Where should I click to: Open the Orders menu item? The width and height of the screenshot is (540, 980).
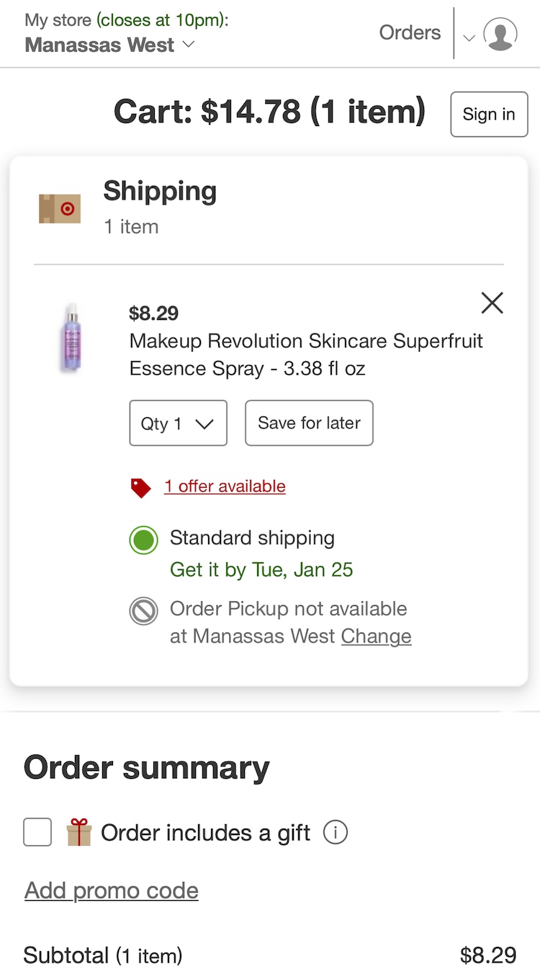pyautogui.click(x=410, y=32)
